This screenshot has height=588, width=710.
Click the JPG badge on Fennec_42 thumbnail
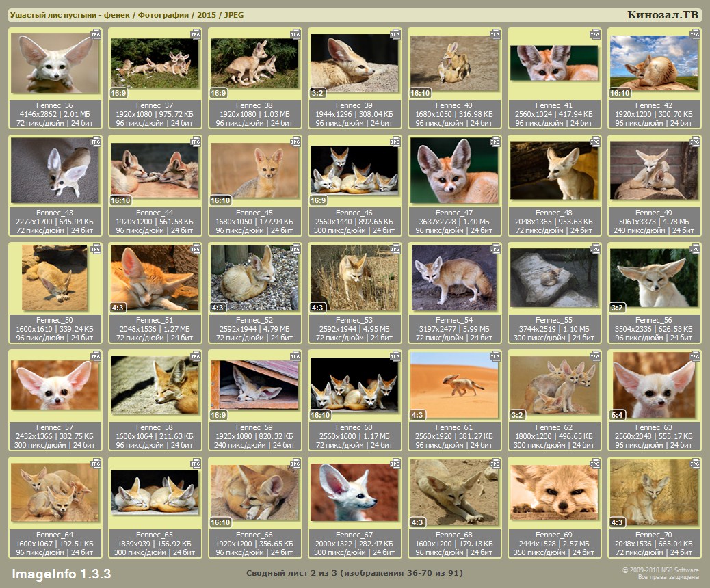(x=695, y=34)
